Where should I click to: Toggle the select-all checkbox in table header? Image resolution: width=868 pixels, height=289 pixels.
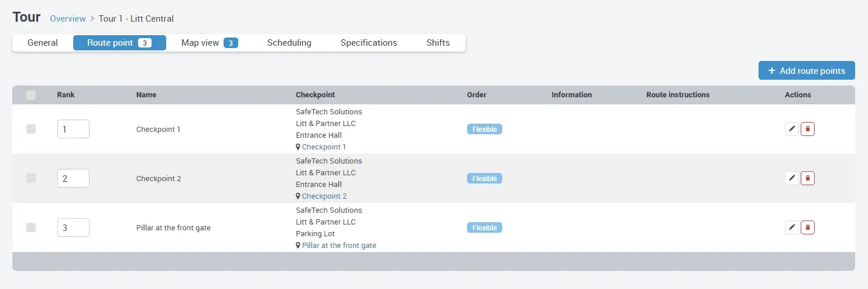(x=31, y=95)
